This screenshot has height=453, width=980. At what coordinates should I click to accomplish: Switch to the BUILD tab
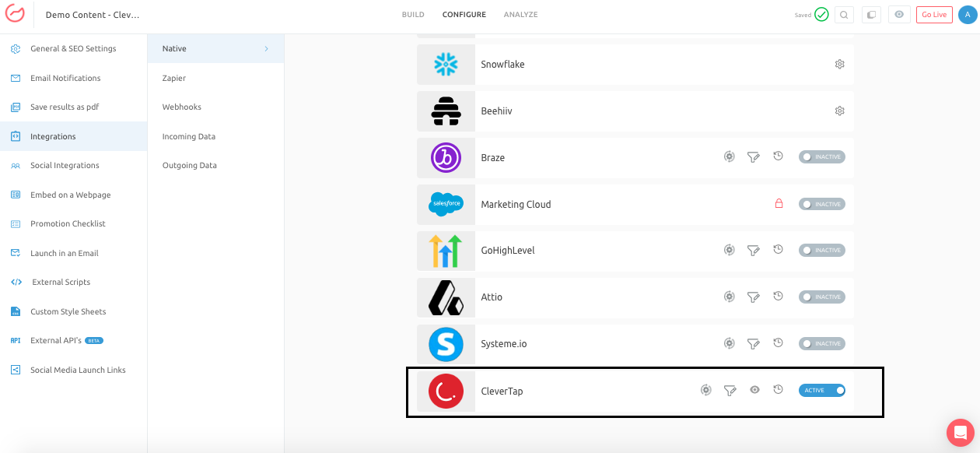tap(413, 15)
